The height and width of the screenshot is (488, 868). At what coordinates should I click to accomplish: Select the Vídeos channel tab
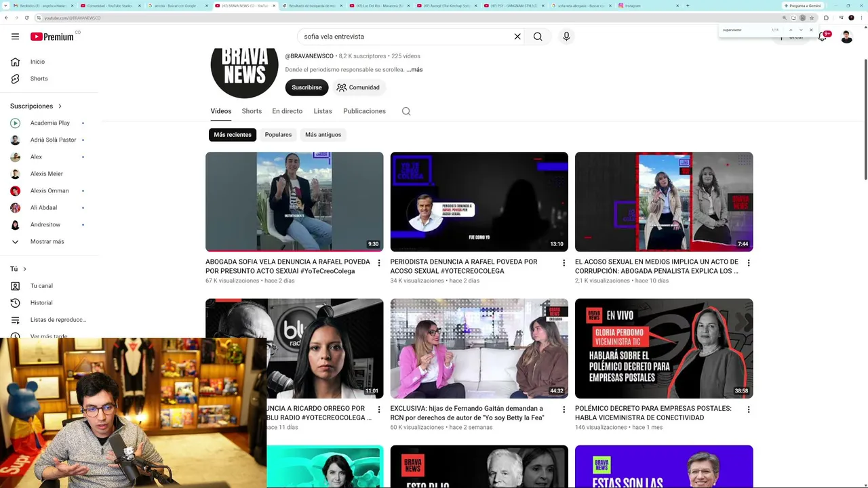[221, 111]
